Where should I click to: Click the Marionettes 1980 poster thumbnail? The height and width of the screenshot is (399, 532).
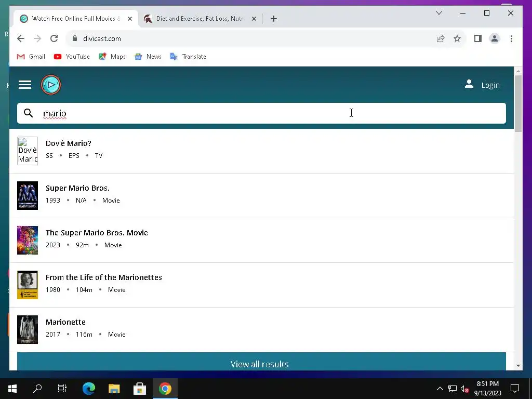coord(28,285)
